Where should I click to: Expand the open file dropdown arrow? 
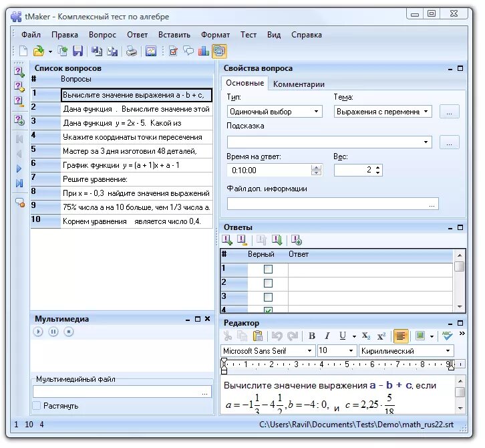point(50,51)
